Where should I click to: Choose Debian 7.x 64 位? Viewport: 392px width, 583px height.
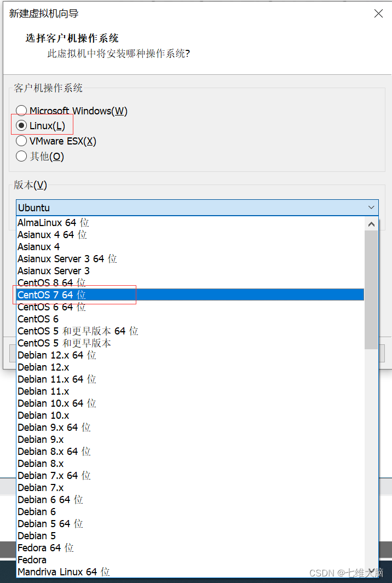(x=191, y=476)
